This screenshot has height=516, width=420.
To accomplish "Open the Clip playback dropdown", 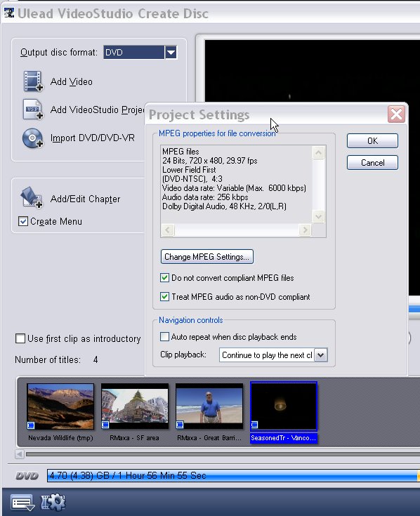I will (321, 355).
